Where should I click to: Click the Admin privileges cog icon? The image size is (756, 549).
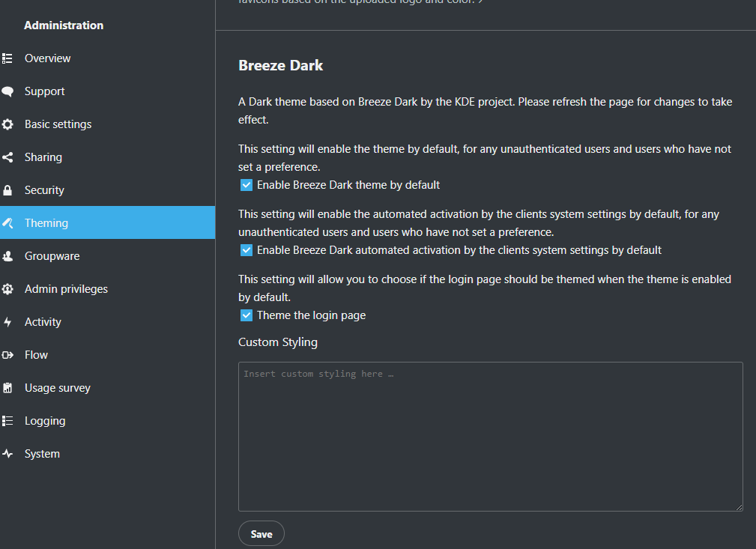pyautogui.click(x=7, y=289)
